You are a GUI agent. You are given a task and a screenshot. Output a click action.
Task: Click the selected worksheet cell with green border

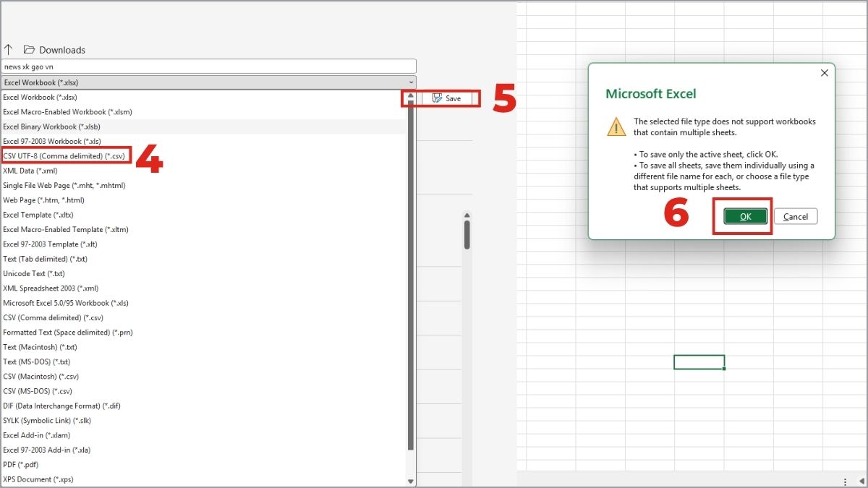click(699, 362)
